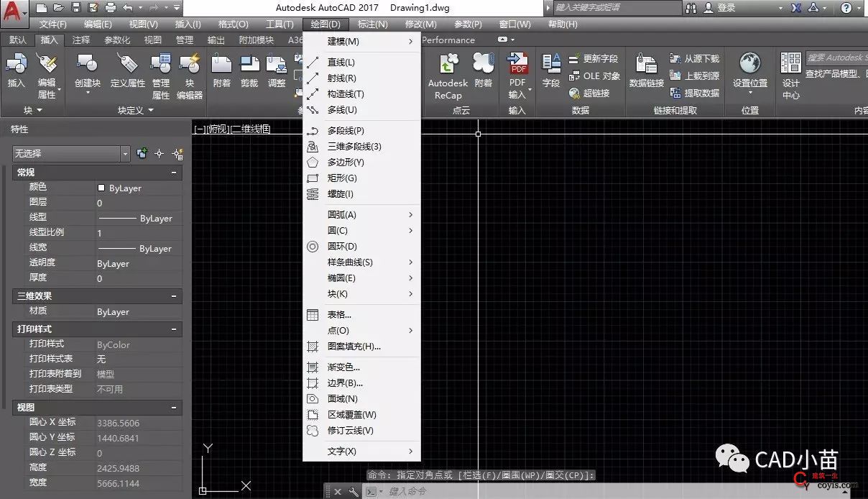Switch to the 注释 ribbon tab
This screenshot has height=499, width=868.
coord(80,40)
